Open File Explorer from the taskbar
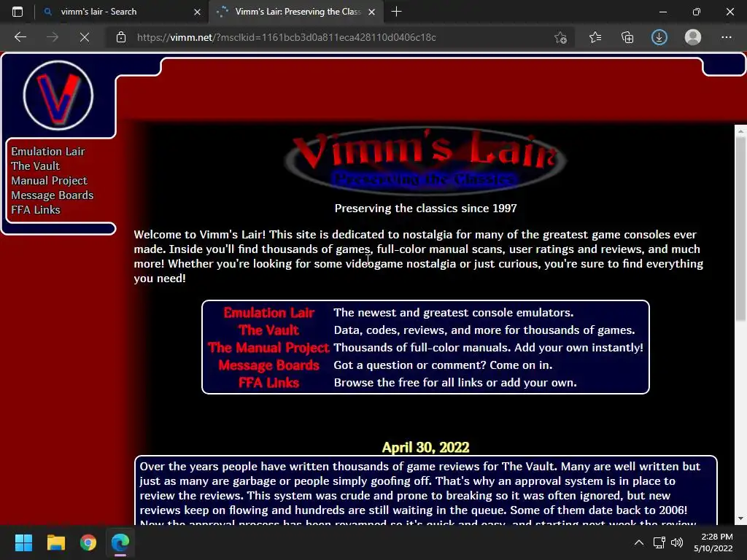Image resolution: width=747 pixels, height=560 pixels. (x=55, y=542)
